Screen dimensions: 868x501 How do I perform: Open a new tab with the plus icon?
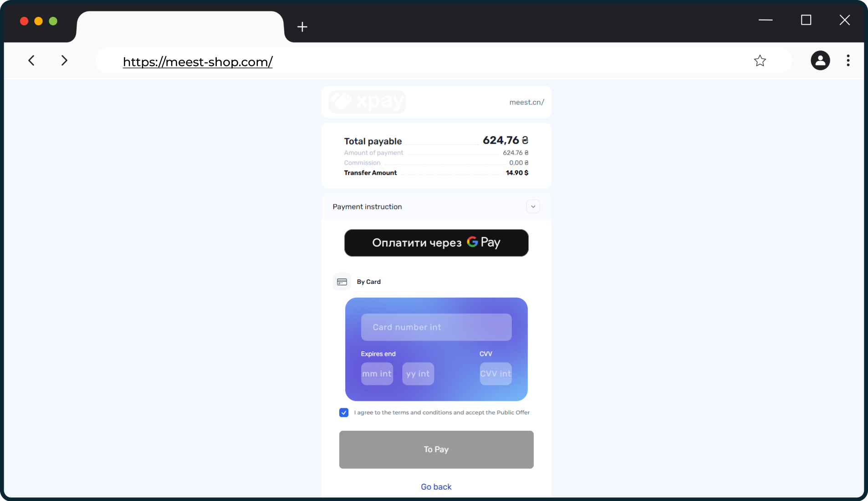(x=302, y=27)
